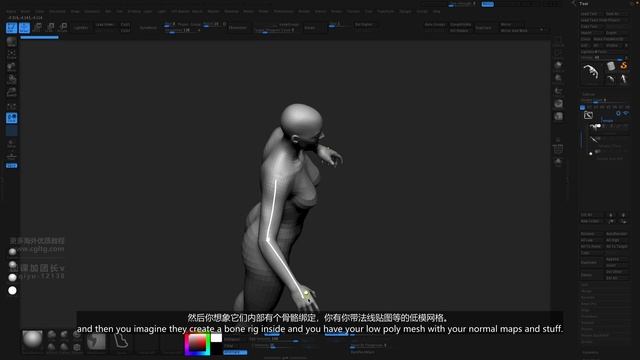Toggle AutoReorder in Subtool panel

(616, 234)
